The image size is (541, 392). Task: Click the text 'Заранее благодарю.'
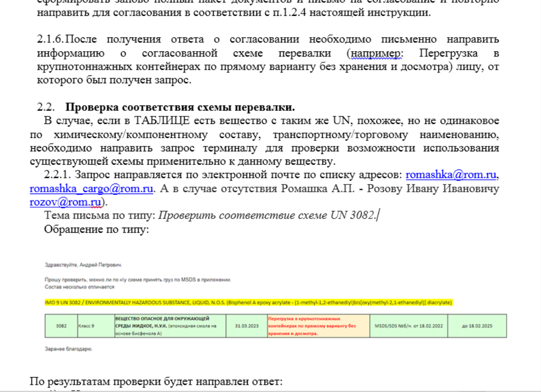click(x=68, y=349)
